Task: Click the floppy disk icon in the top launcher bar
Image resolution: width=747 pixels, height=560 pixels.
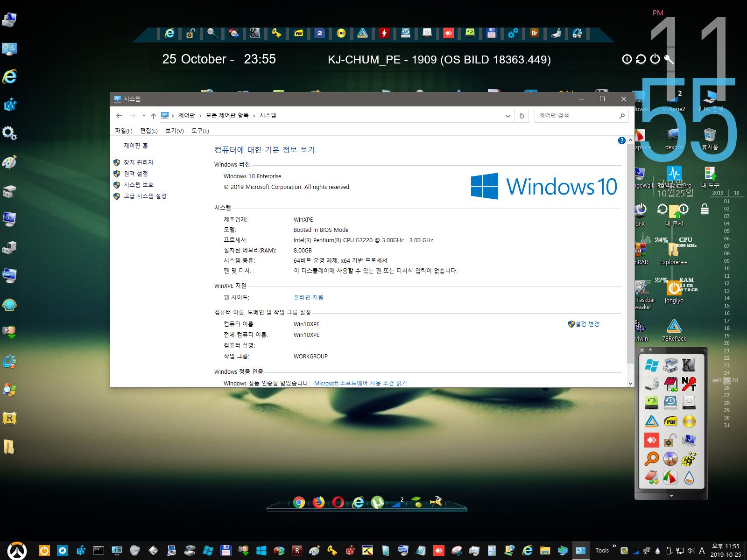Action: click(491, 33)
